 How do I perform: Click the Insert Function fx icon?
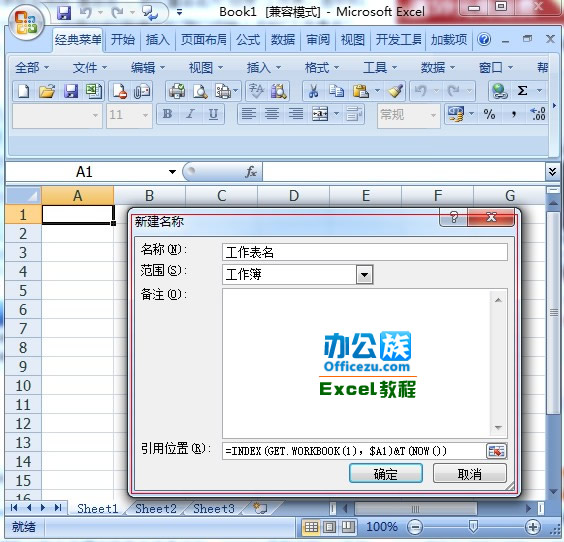(x=251, y=172)
